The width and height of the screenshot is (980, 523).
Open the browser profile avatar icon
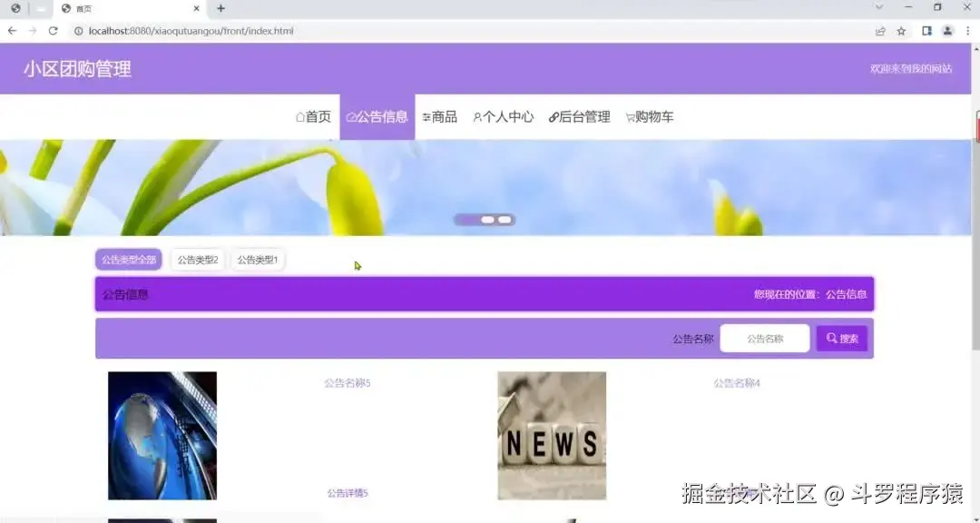tap(947, 31)
